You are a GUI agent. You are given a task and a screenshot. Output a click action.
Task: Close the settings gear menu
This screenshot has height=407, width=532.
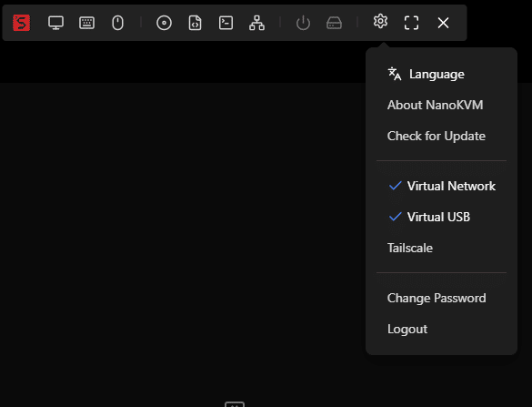pyautogui.click(x=380, y=22)
